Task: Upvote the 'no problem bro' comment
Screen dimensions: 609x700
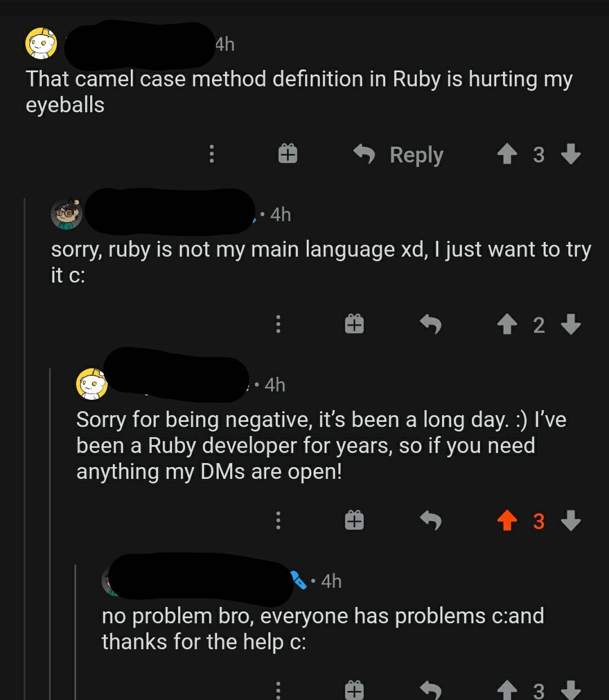Action: click(x=507, y=689)
